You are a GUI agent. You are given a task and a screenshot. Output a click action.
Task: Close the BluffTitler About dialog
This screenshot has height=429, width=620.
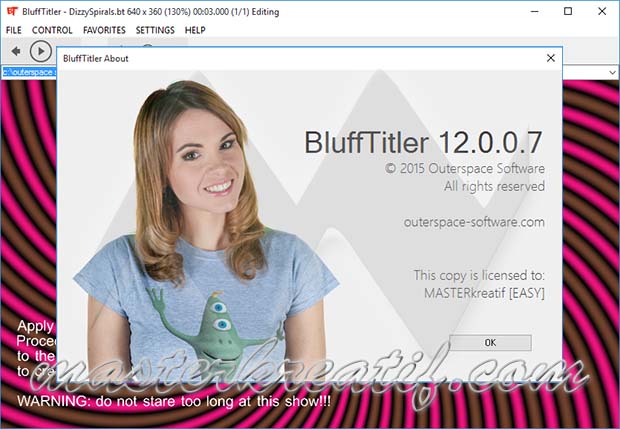point(550,58)
